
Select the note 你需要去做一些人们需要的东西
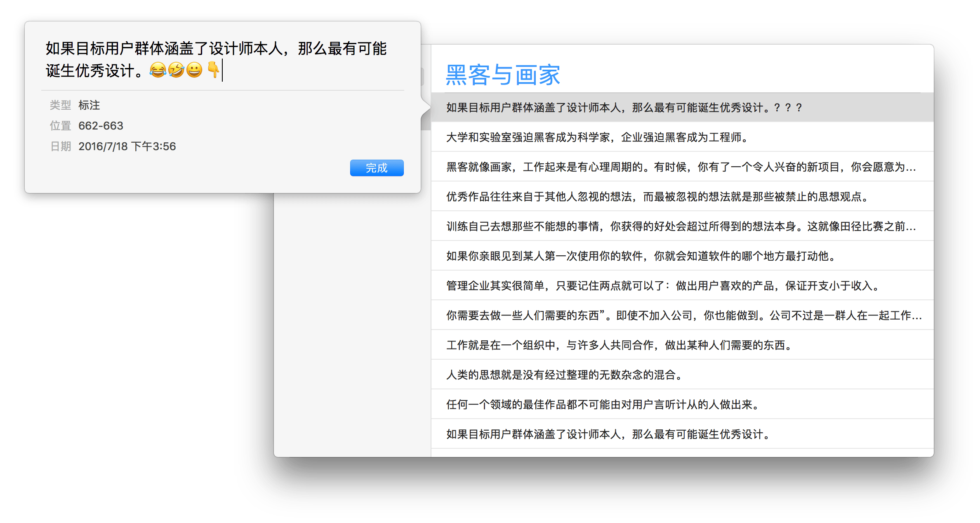coord(682,315)
